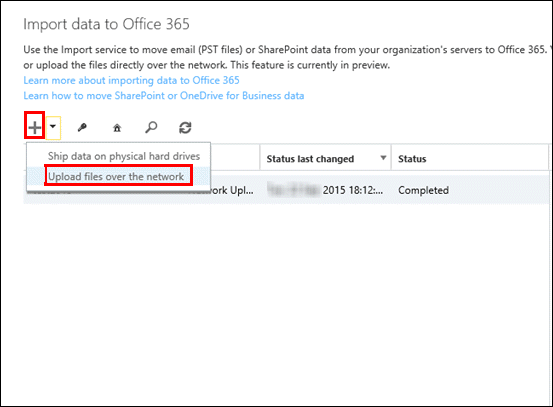Refresh the import job list
The width and height of the screenshot is (553, 407).
(x=185, y=128)
